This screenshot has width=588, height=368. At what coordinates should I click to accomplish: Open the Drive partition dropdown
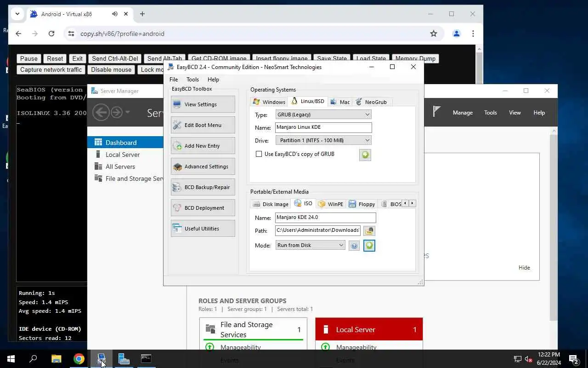tap(323, 140)
